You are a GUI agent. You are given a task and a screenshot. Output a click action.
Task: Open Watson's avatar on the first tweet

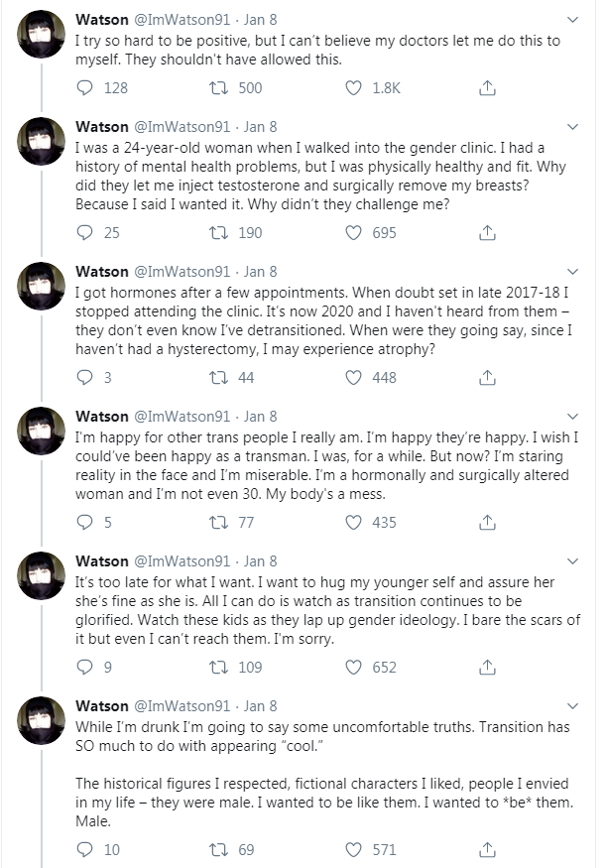42,35
